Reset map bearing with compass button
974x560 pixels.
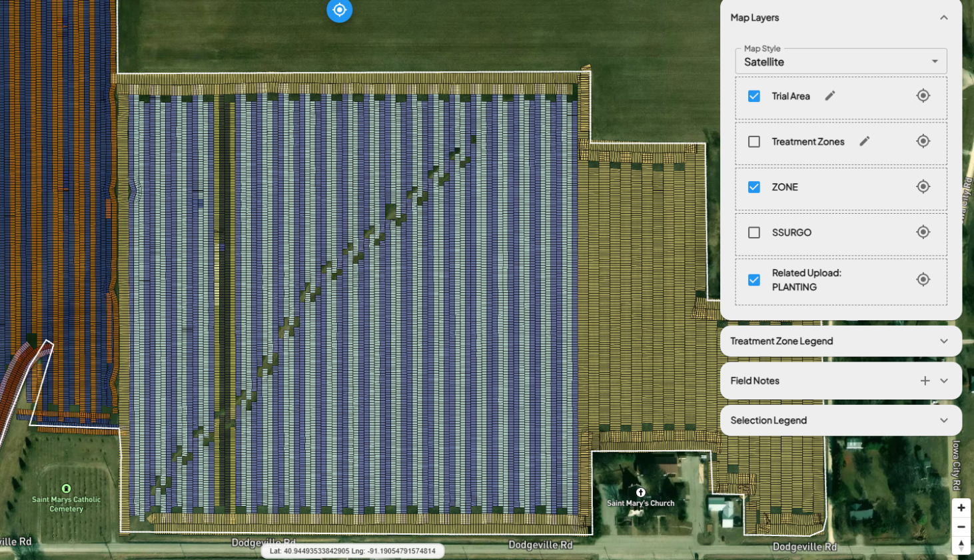(x=961, y=545)
